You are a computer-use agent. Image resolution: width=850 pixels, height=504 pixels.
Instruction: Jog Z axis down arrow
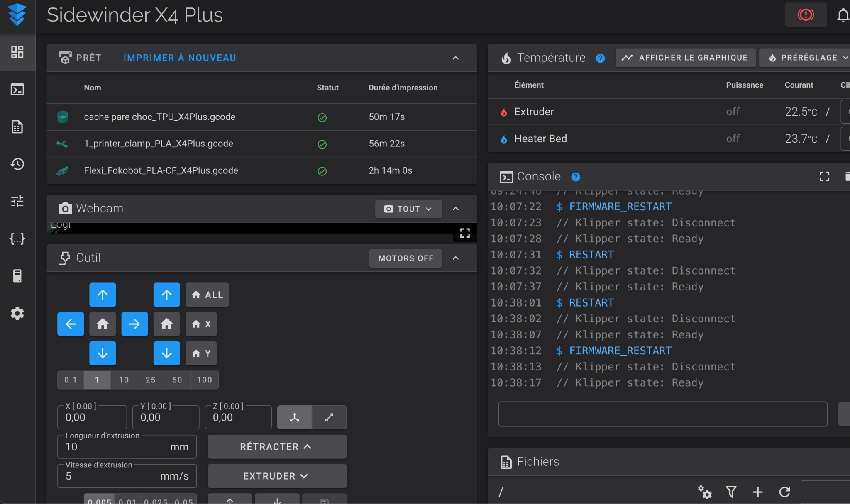(166, 353)
